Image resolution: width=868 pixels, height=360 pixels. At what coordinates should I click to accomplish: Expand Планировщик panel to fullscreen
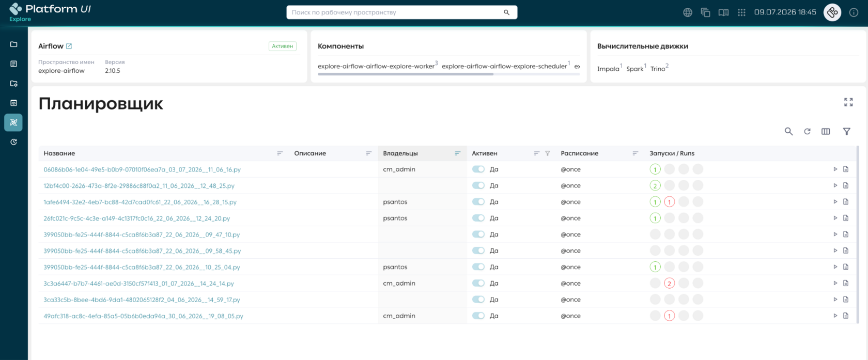[x=848, y=102]
